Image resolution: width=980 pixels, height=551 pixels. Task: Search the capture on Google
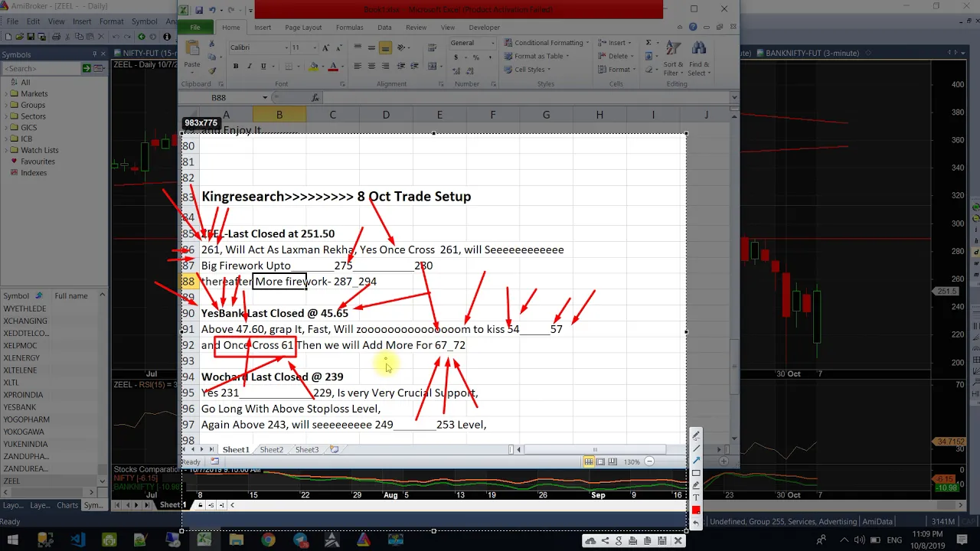[619, 540]
